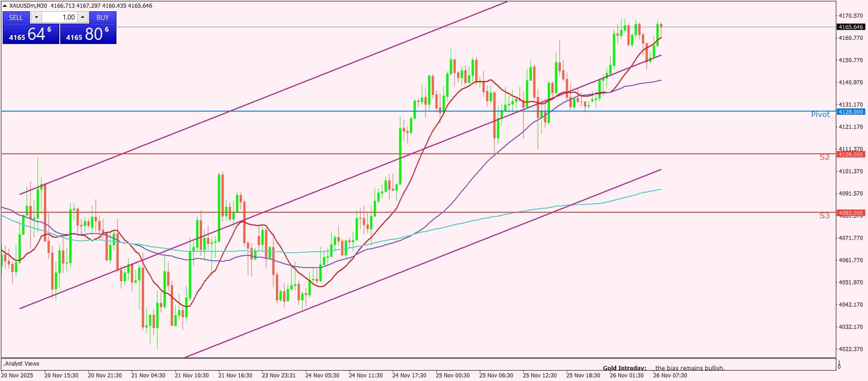The width and height of the screenshot is (868, 381).
Task: Click the current price tag 4165.646
Action: pos(851,27)
